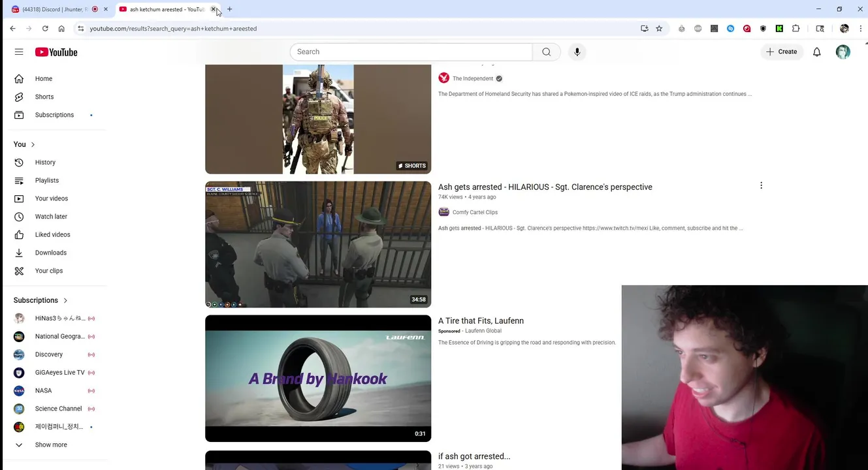
Task: Switch to the Discord browser tab
Action: pyautogui.click(x=59, y=9)
